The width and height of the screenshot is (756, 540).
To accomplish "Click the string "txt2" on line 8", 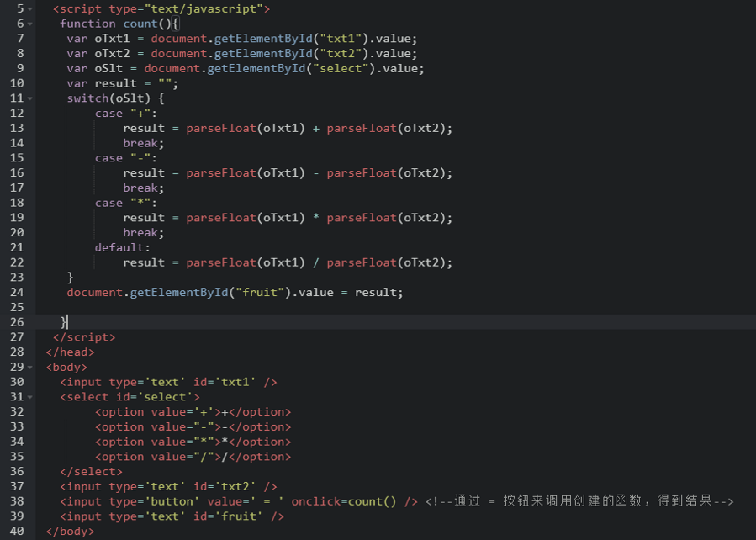I will [x=341, y=54].
